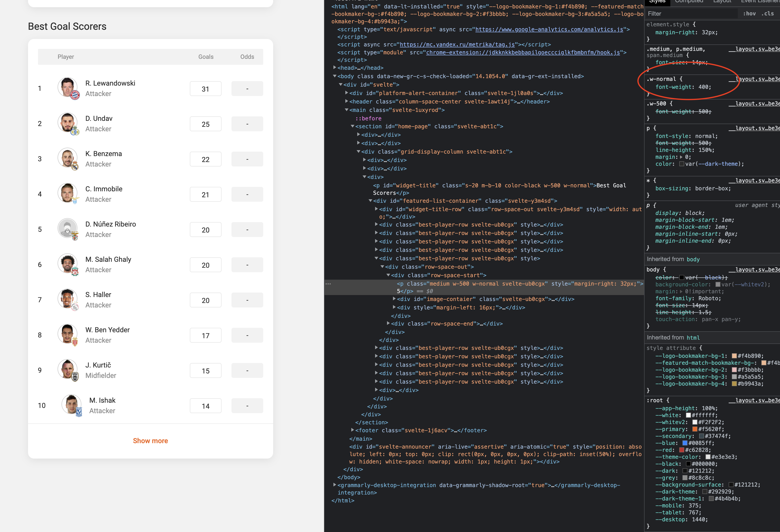780x532 pixels.
Task: Open the yandex metrika tag.js script link
Action: point(457,44)
